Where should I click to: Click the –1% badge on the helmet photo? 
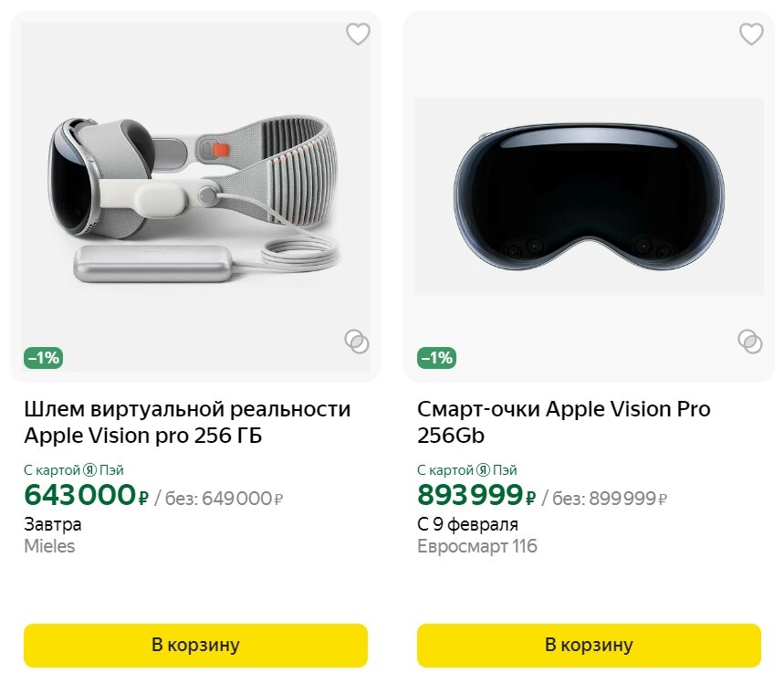click(43, 358)
